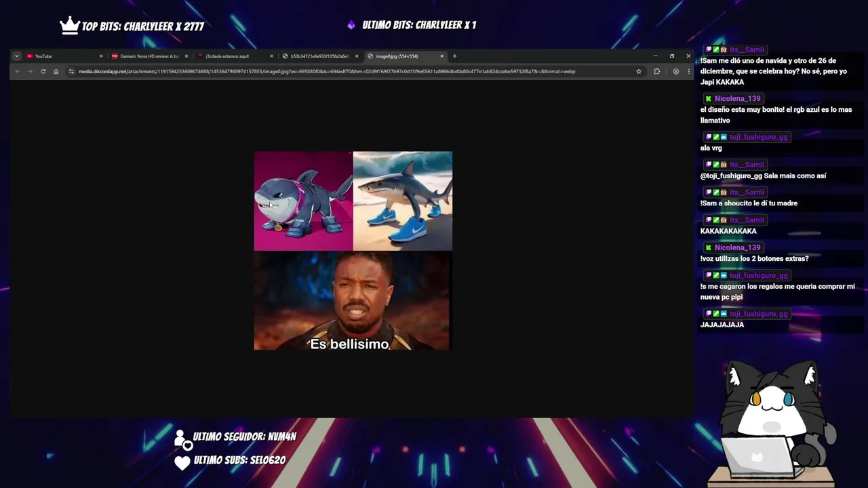This screenshot has height=488, width=868.
Task: Open the Chrome three-dot menu
Action: coord(689,71)
